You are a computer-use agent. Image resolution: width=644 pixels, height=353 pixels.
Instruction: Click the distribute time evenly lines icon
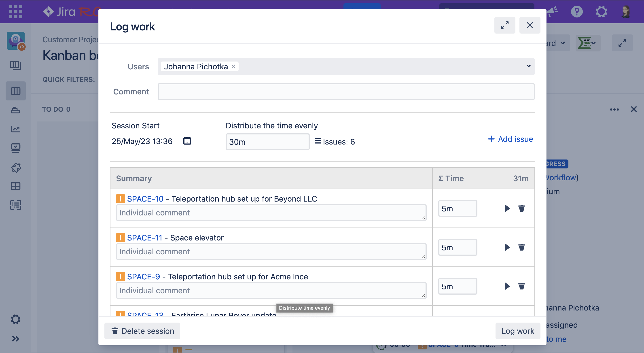(x=318, y=141)
